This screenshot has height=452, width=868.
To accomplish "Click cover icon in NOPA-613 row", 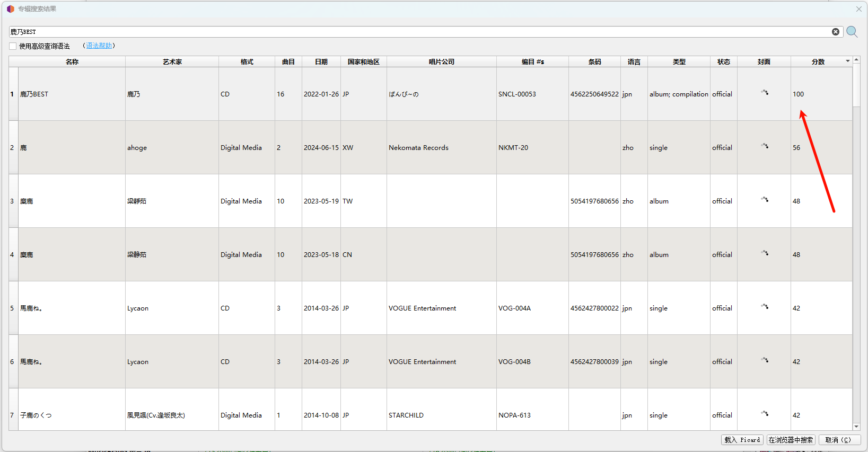I will coord(764,414).
